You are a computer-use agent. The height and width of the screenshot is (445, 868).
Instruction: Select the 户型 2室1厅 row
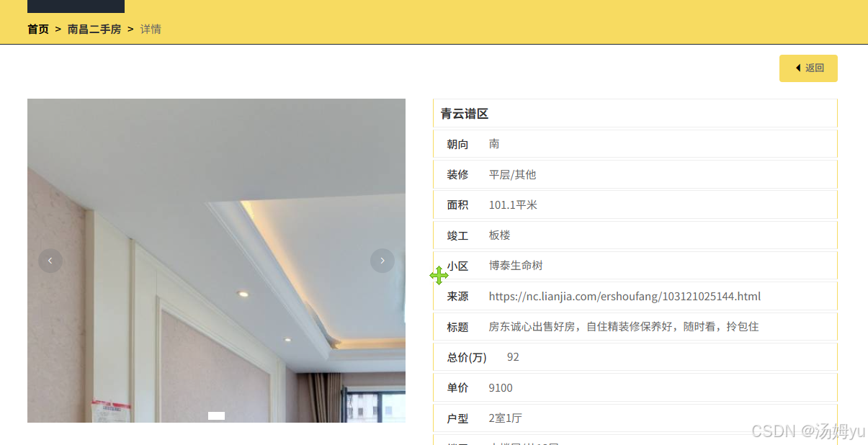pyautogui.click(x=635, y=418)
